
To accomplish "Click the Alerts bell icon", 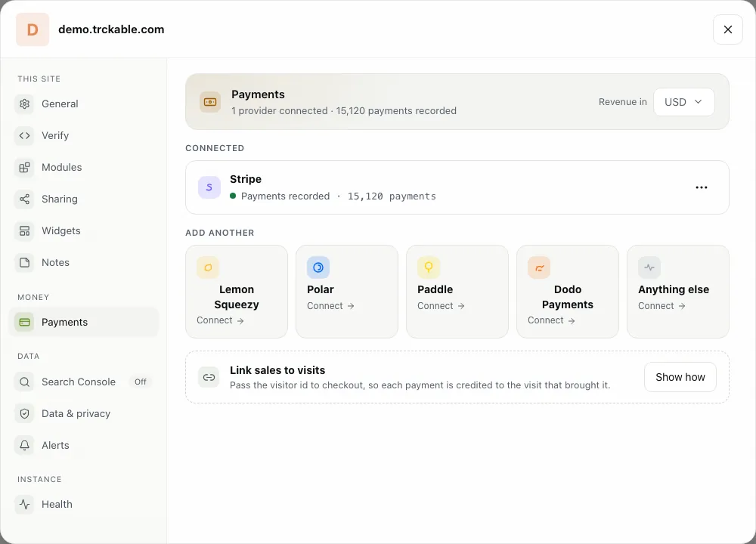I will point(25,445).
